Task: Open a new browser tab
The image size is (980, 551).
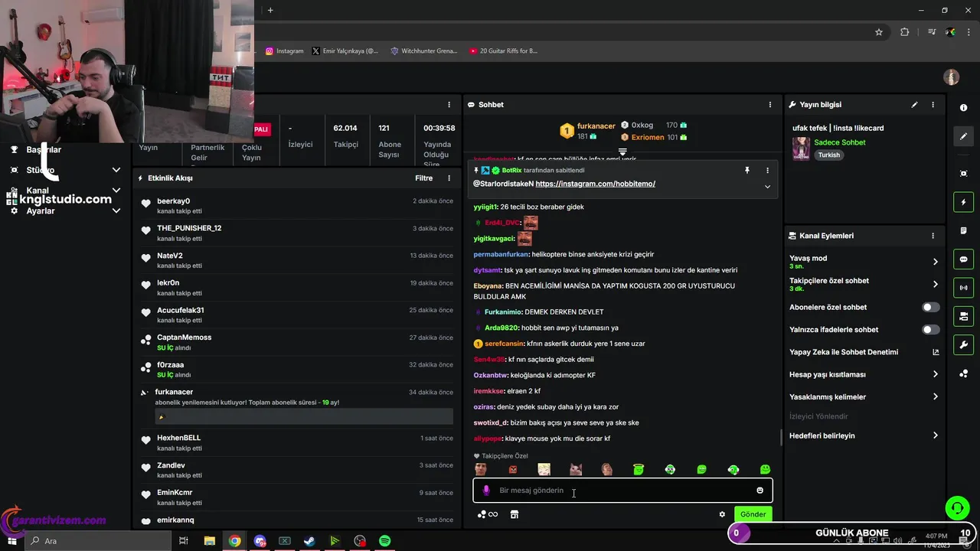Action: click(270, 10)
